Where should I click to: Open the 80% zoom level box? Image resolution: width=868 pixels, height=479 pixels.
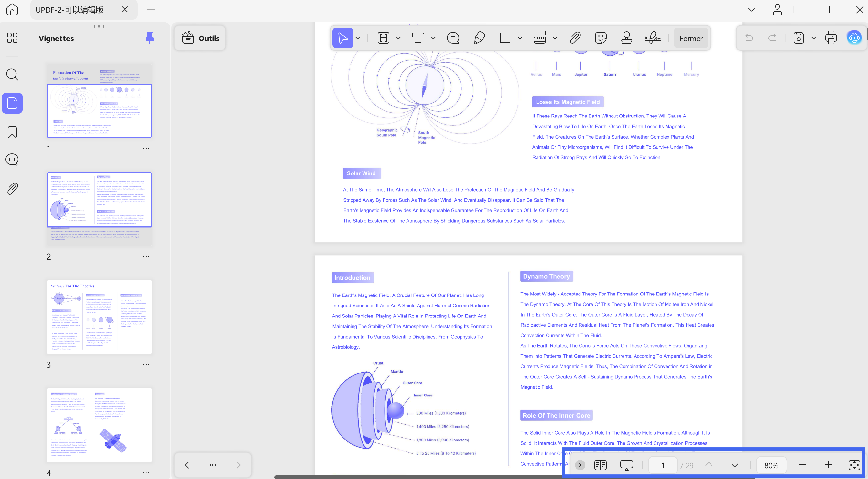[x=771, y=465]
